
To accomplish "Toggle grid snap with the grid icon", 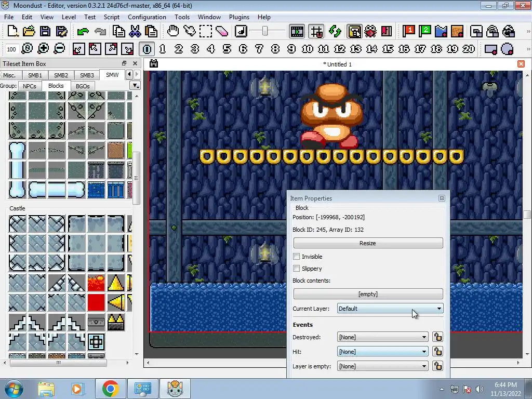I will [316, 31].
